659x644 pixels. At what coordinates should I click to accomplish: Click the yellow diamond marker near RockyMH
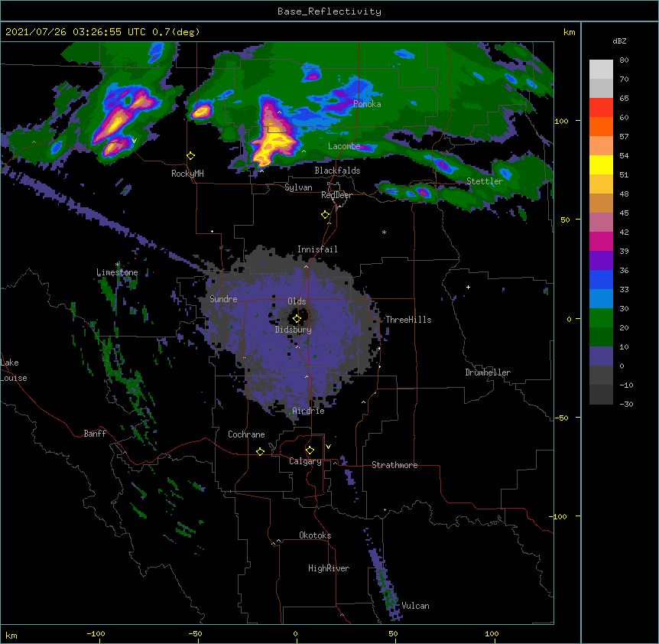pyautogui.click(x=191, y=156)
